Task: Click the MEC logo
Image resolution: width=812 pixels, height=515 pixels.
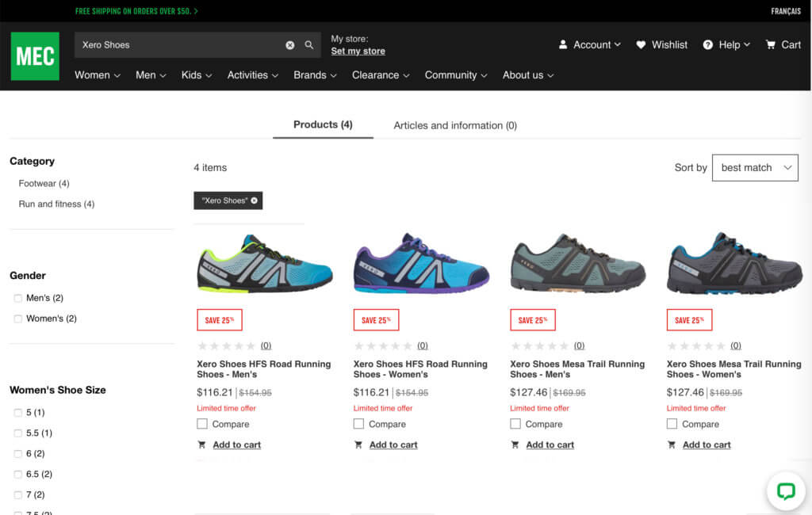Action: point(35,56)
